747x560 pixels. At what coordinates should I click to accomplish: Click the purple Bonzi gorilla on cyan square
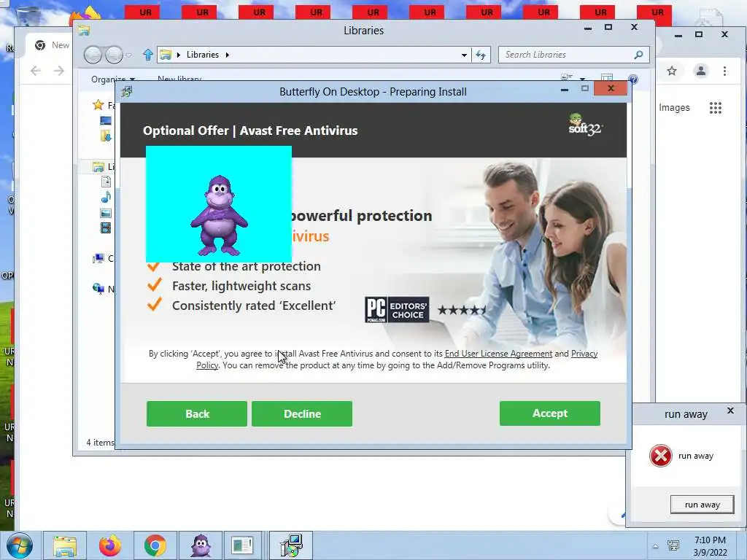coord(219,215)
